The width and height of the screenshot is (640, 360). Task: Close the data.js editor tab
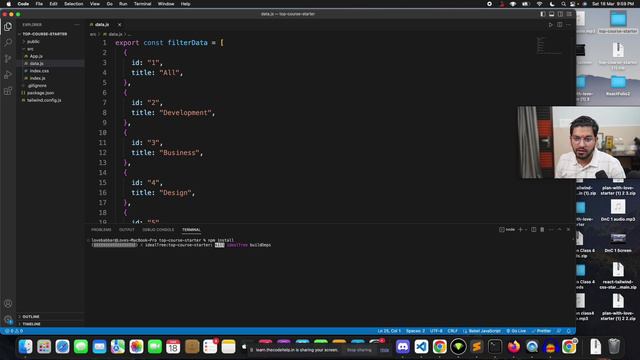(119, 24)
